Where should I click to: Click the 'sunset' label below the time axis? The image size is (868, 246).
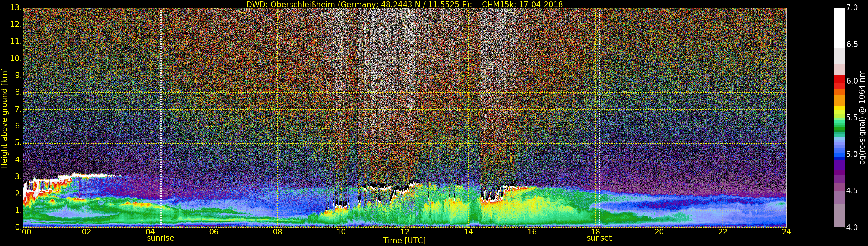(599, 238)
